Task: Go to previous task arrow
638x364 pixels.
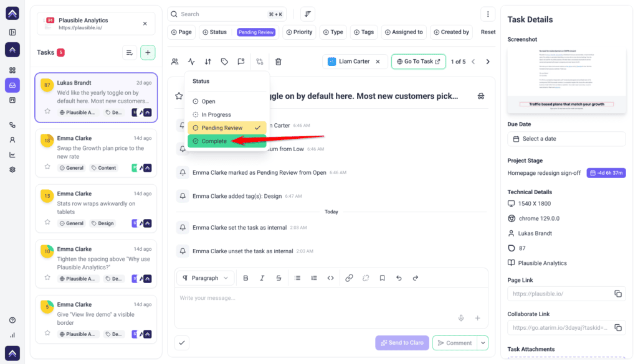Action: [474, 62]
